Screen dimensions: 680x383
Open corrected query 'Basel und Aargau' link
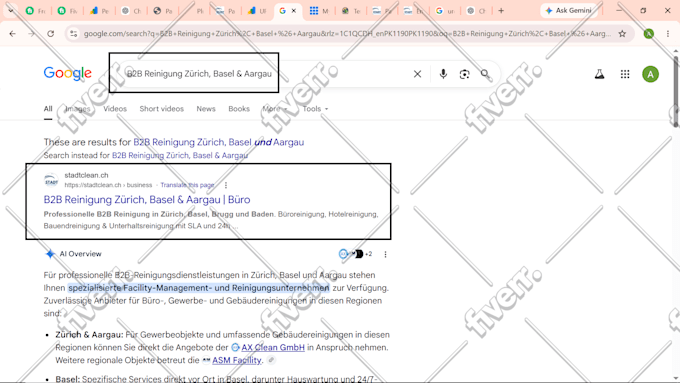pyautogui.click(x=219, y=142)
